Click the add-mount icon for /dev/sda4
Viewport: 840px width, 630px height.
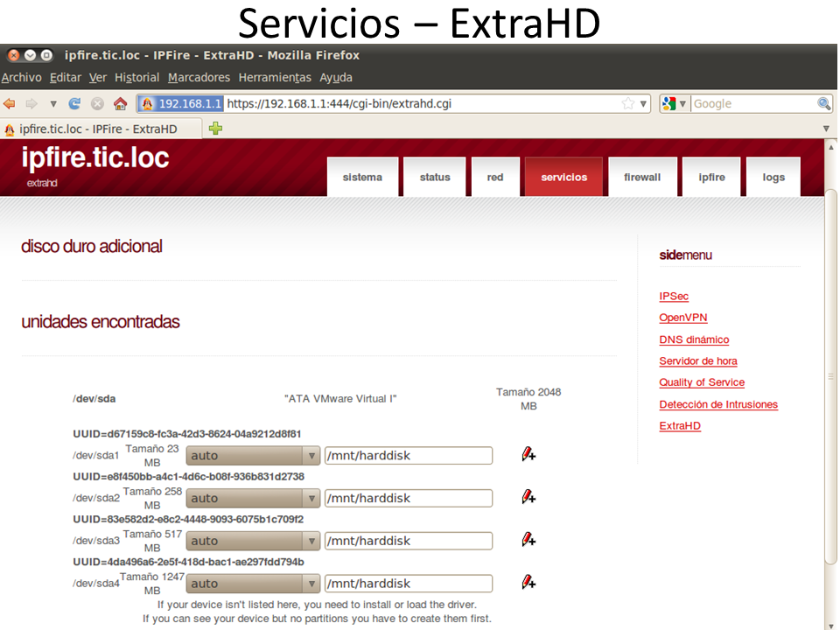528,582
